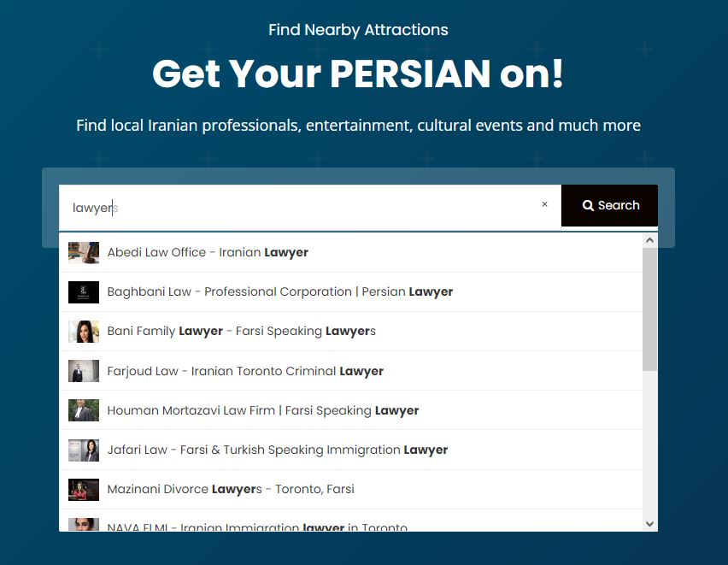Pick NAVA ELMI Iranian Immigration lawyer suggestion
Image resolution: width=728 pixels, height=565 pixels.
[256, 524]
